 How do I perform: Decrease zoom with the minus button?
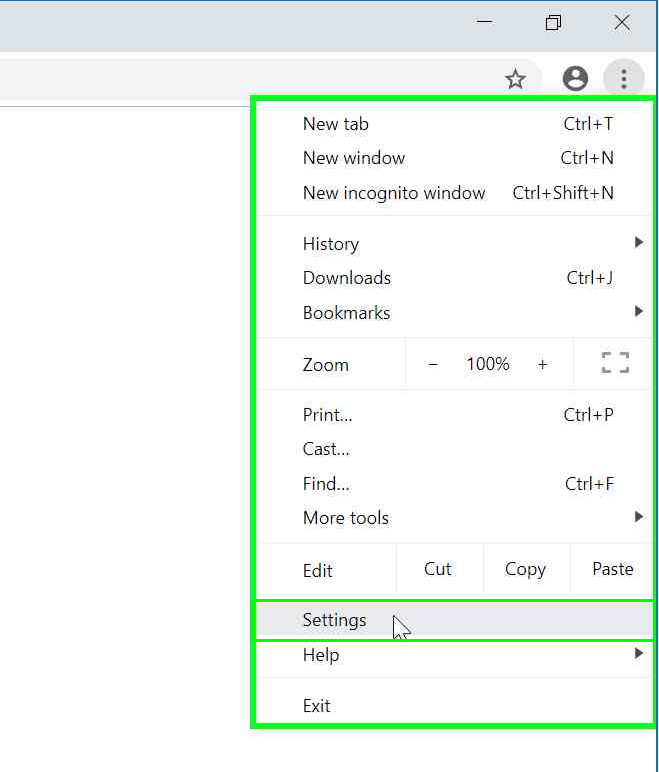[433, 364]
